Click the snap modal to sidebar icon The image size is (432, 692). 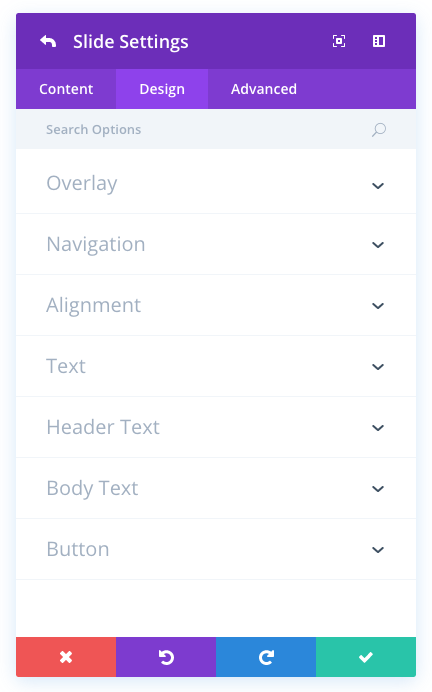coord(379,41)
